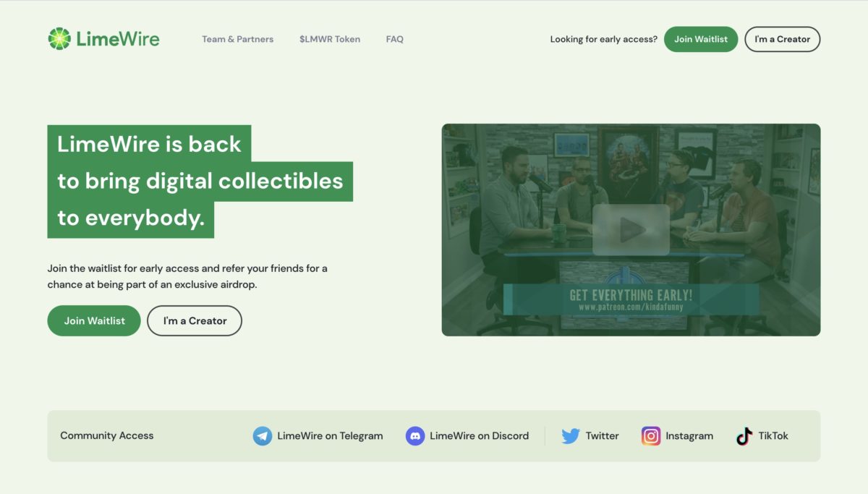Go to the $LMWR Token page
The width and height of the screenshot is (868, 494).
coord(329,39)
